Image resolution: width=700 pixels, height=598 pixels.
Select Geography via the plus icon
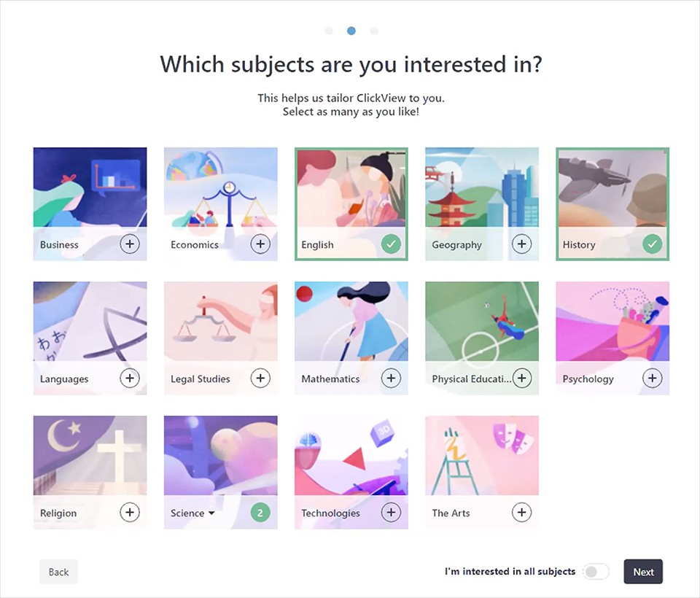(522, 244)
